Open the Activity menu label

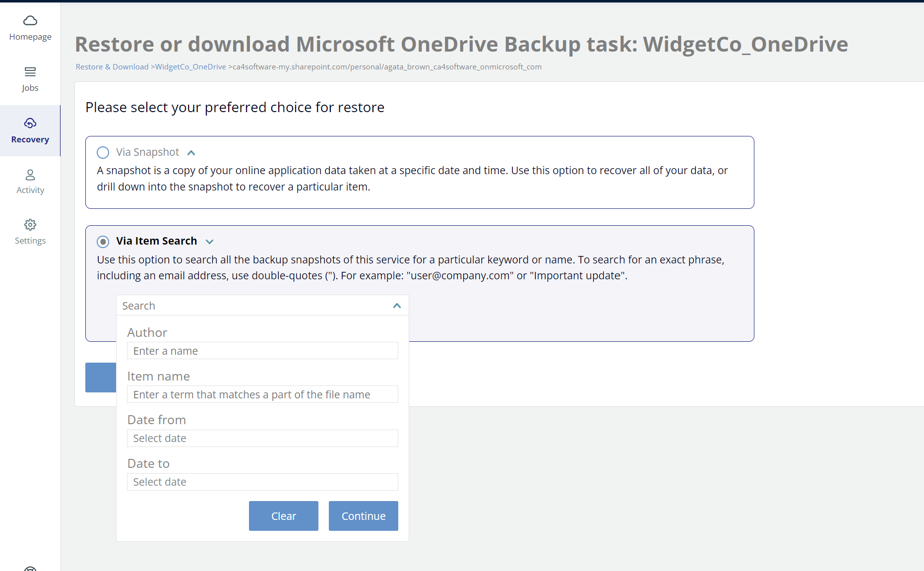pos(30,190)
